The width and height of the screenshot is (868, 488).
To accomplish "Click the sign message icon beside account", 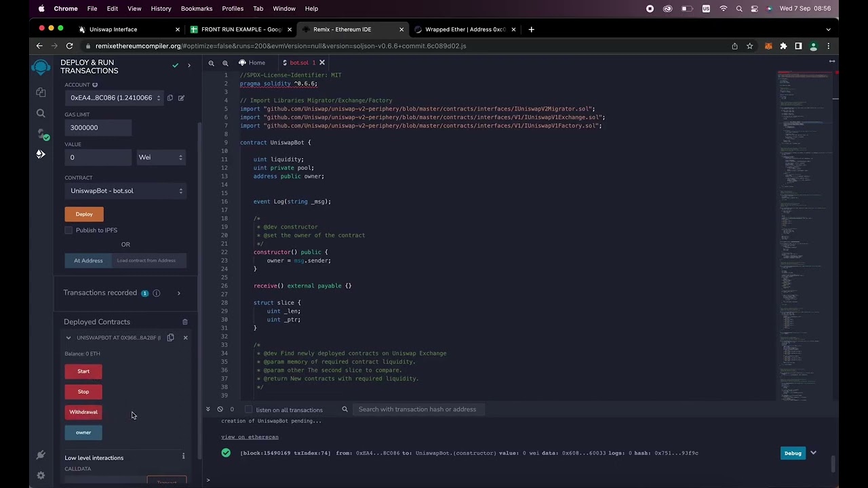I will [x=181, y=98].
